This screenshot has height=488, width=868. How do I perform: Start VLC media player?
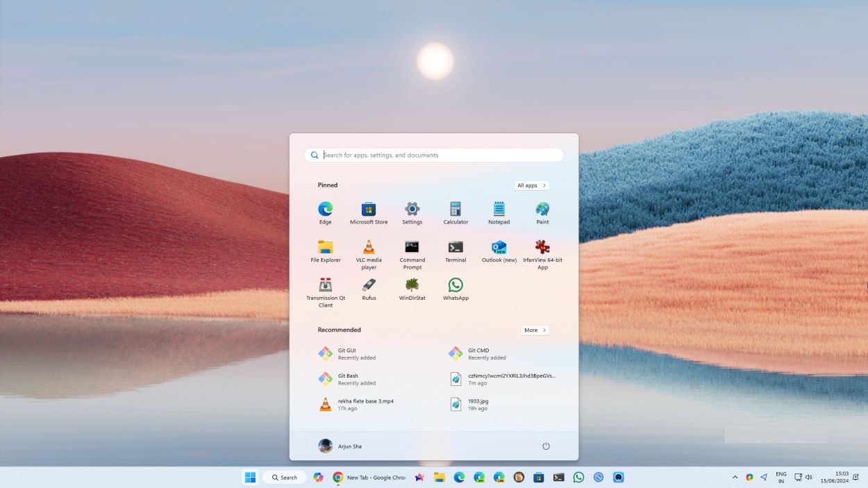click(369, 249)
